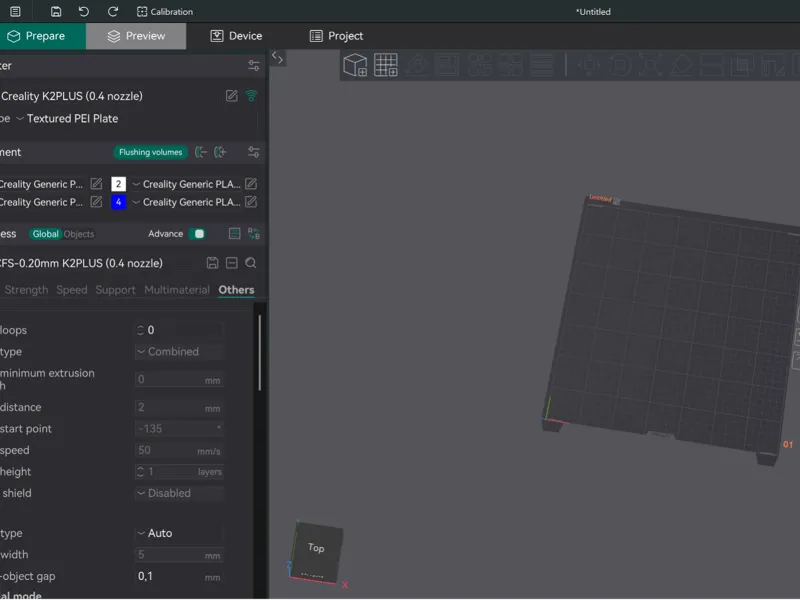
Task: Click the speed field showing 50 mm/s
Action: 179,451
